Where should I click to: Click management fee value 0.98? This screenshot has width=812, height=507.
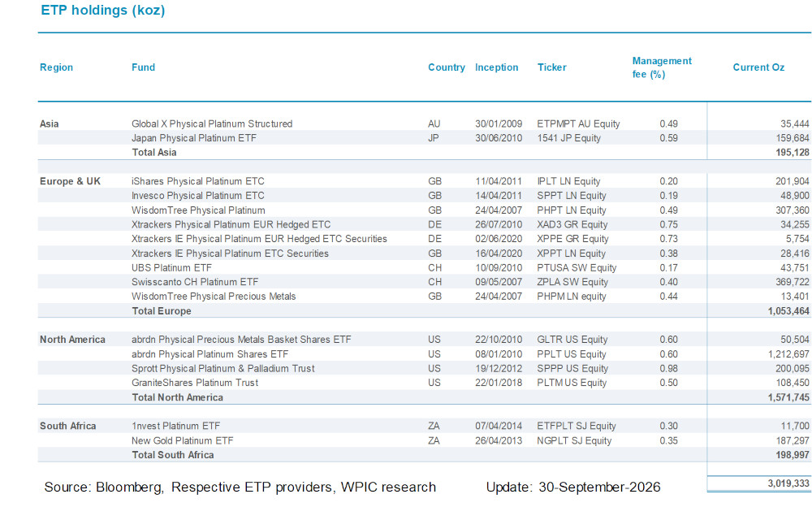point(668,369)
